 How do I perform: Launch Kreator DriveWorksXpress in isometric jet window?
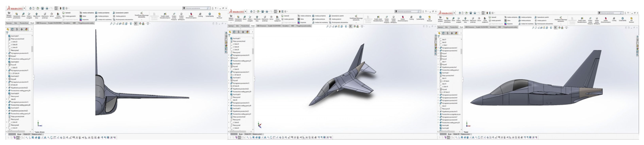tap(403, 19)
